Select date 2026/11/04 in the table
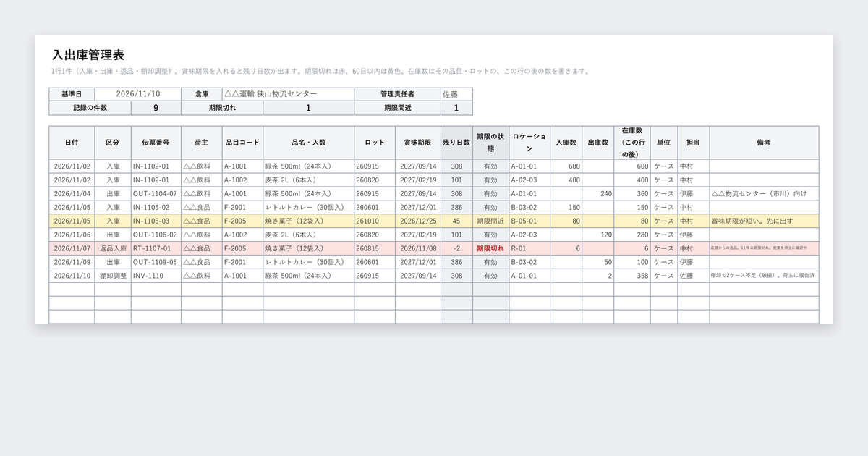868x456 pixels. pyautogui.click(x=72, y=194)
